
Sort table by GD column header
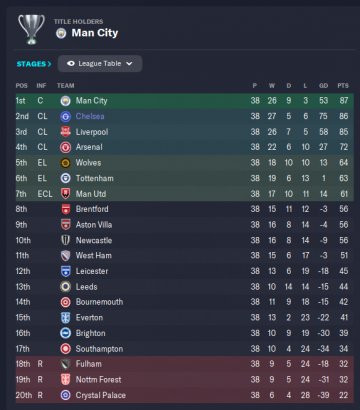(x=323, y=86)
